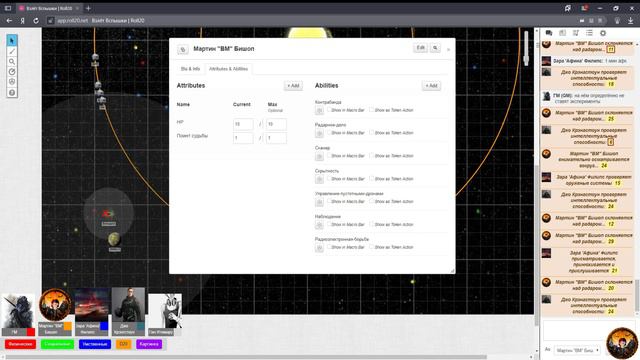Add a new ability with +Add
640x360 pixels.
coord(431,86)
